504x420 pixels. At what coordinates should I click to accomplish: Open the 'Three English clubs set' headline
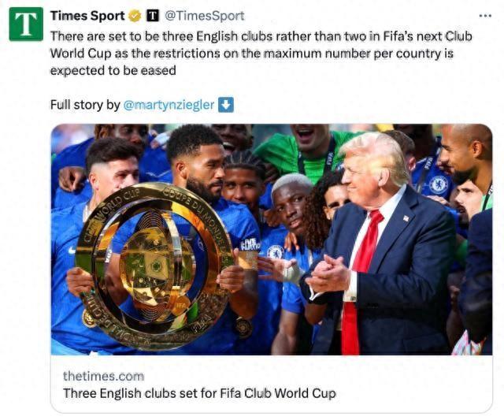(198, 393)
